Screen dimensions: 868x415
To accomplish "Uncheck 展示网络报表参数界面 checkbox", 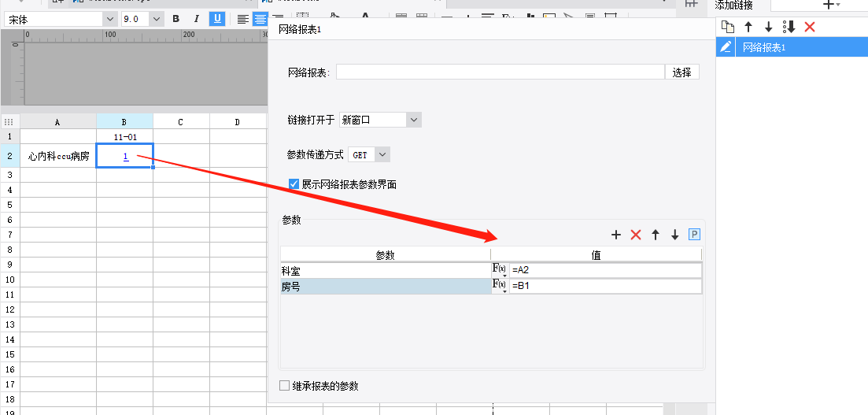I will (x=294, y=184).
